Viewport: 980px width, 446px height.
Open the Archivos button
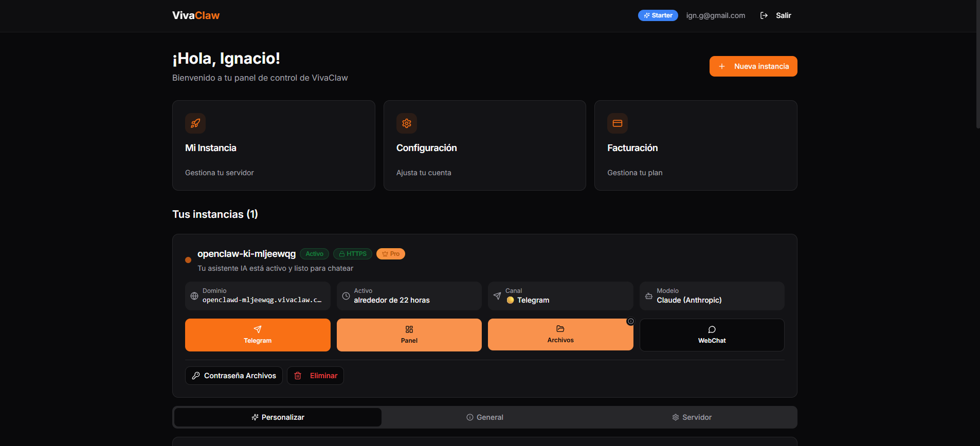(560, 335)
